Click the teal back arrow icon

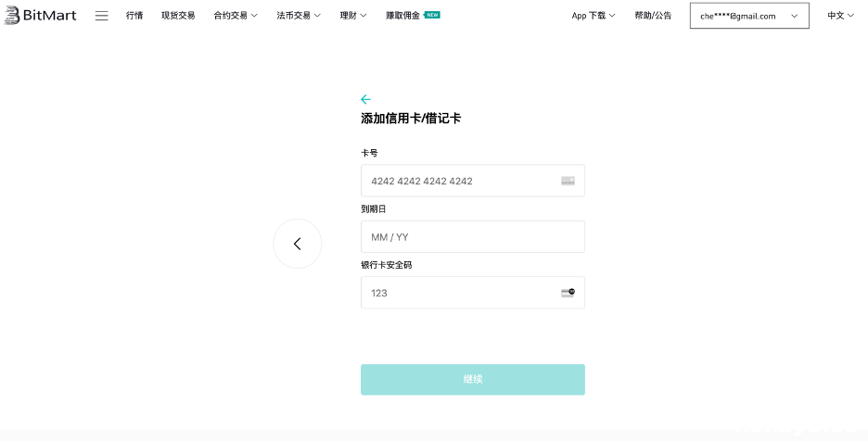365,99
